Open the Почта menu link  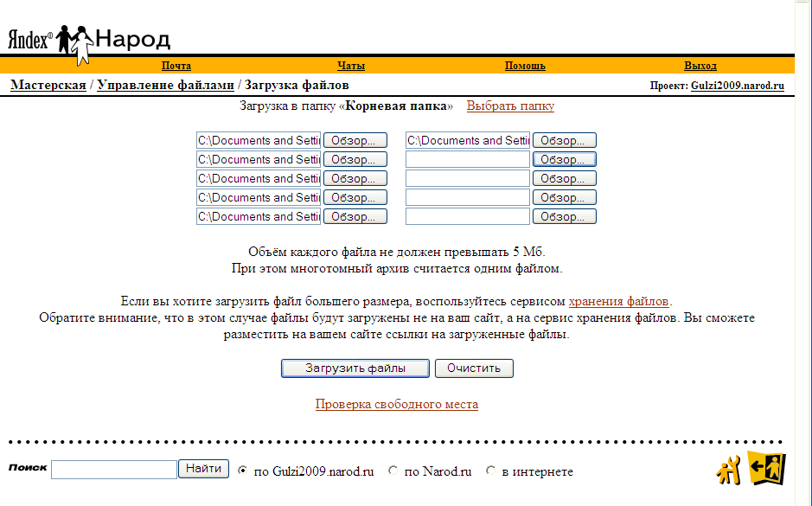pos(176,66)
